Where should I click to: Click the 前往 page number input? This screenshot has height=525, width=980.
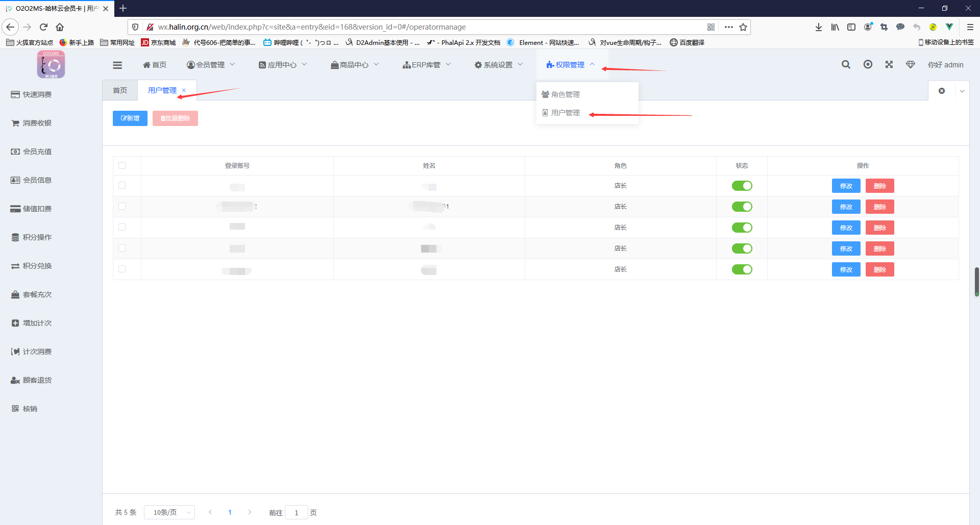tap(296, 512)
